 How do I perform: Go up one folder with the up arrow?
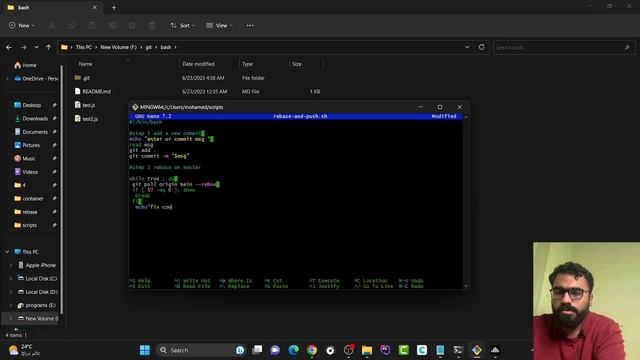coord(48,47)
